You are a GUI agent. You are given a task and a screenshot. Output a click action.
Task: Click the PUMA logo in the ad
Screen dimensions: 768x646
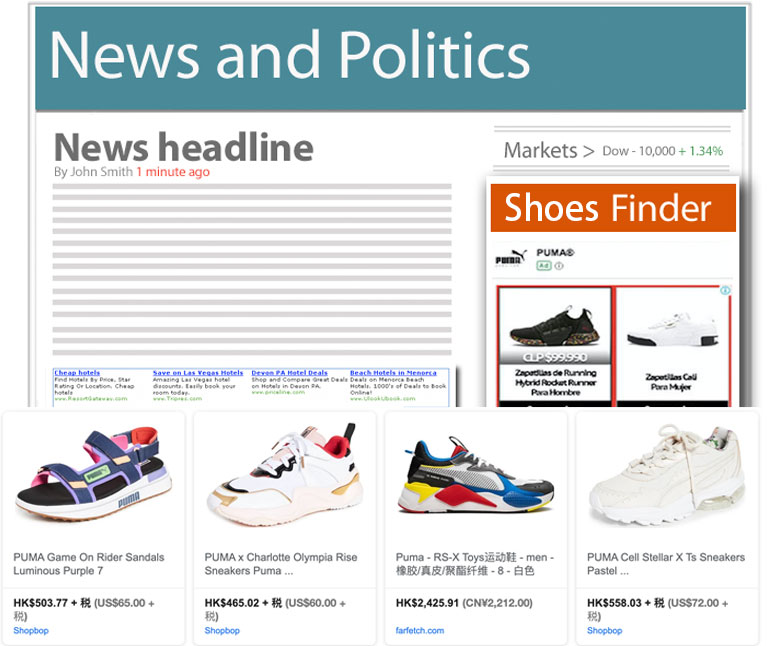(x=511, y=257)
